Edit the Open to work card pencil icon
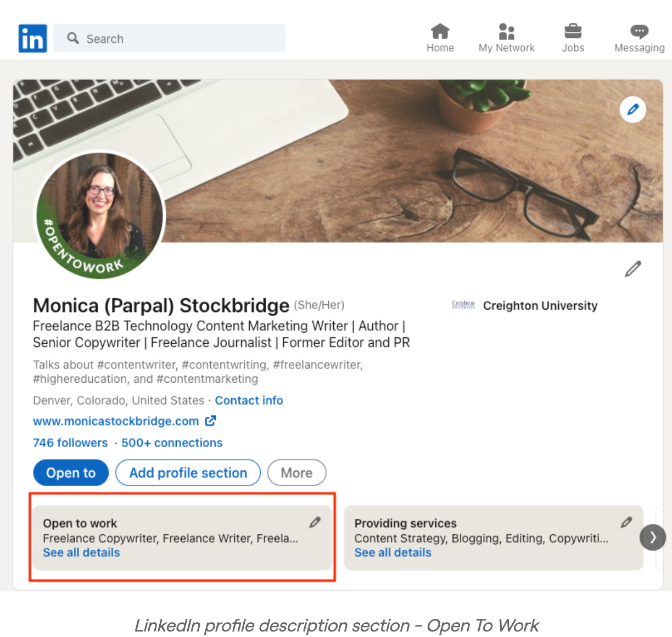672x637 pixels. [315, 523]
